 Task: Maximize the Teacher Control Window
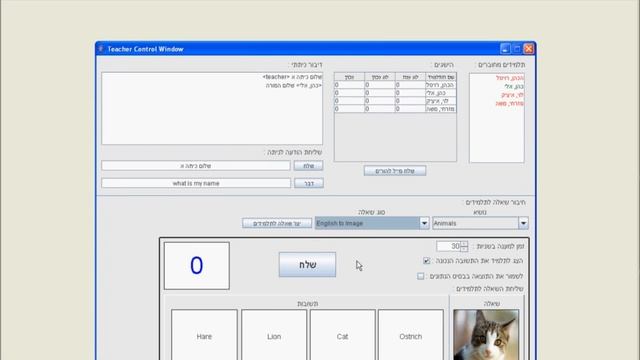[517, 49]
